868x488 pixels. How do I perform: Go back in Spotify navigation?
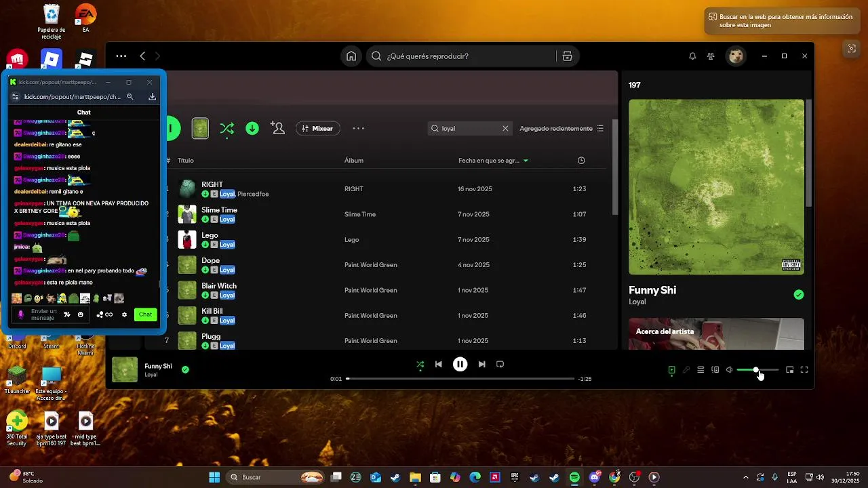point(142,56)
